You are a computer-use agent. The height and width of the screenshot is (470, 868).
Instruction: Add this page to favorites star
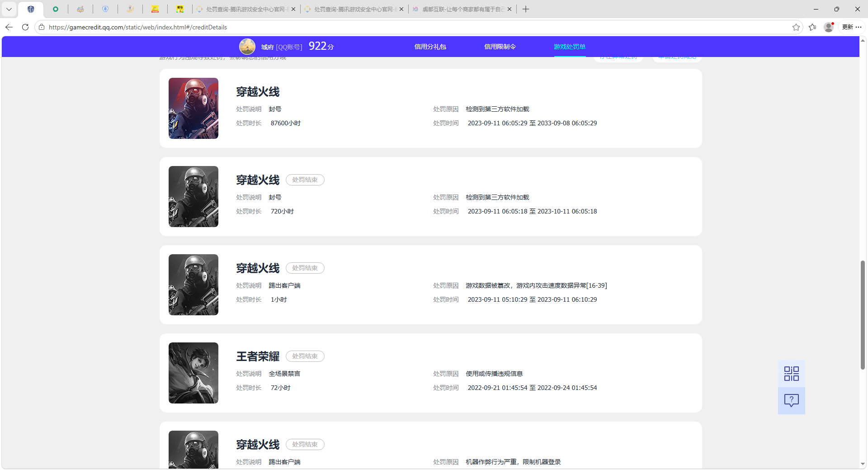pos(796,27)
